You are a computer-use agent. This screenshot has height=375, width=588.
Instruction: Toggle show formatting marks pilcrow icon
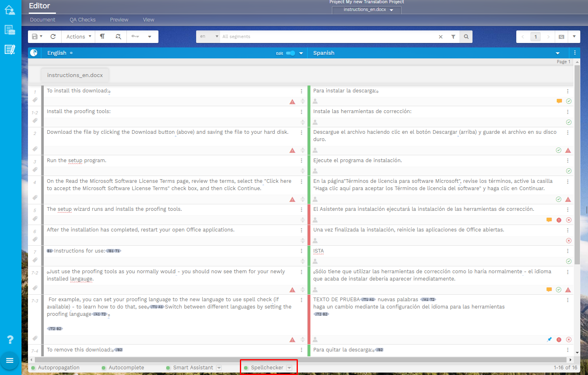click(103, 36)
